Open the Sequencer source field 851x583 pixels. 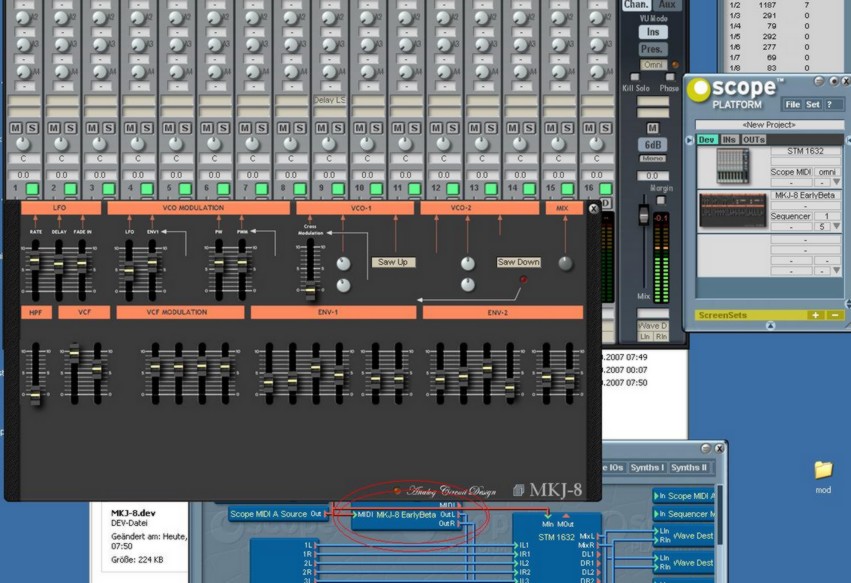791,216
